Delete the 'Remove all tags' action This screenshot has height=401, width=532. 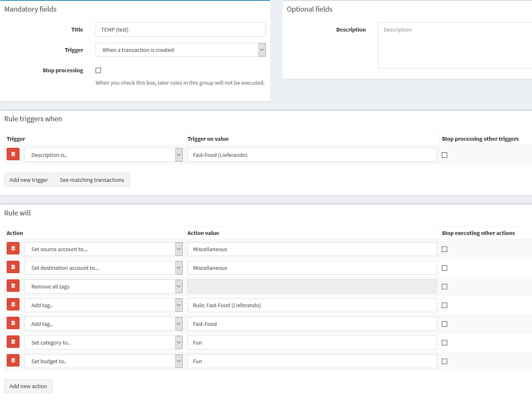coord(13,285)
